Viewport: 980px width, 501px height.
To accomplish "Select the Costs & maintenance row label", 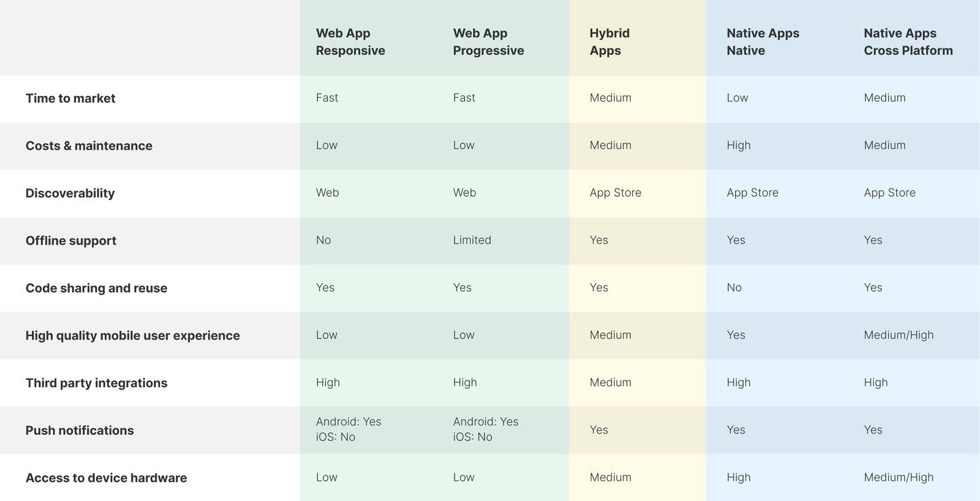I will [x=89, y=146].
